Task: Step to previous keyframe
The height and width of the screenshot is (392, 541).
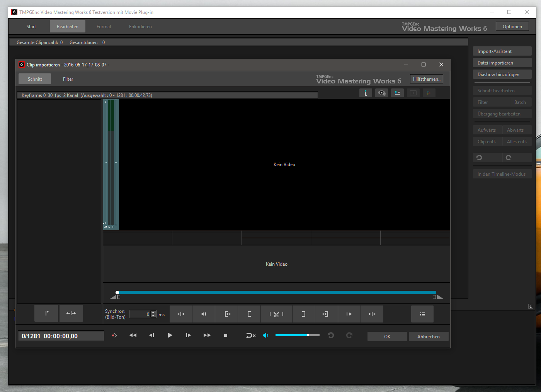Action: (203, 314)
